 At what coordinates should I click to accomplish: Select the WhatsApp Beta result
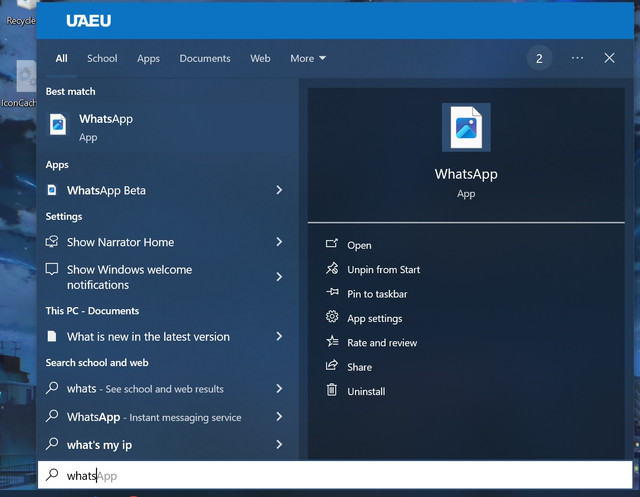point(167,190)
